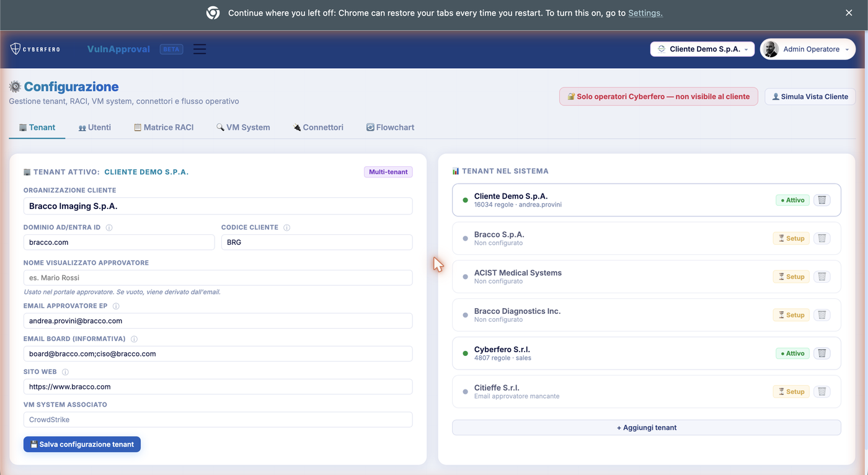This screenshot has width=868, height=475.
Task: Switch to the Utenti tab
Action: tap(95, 127)
